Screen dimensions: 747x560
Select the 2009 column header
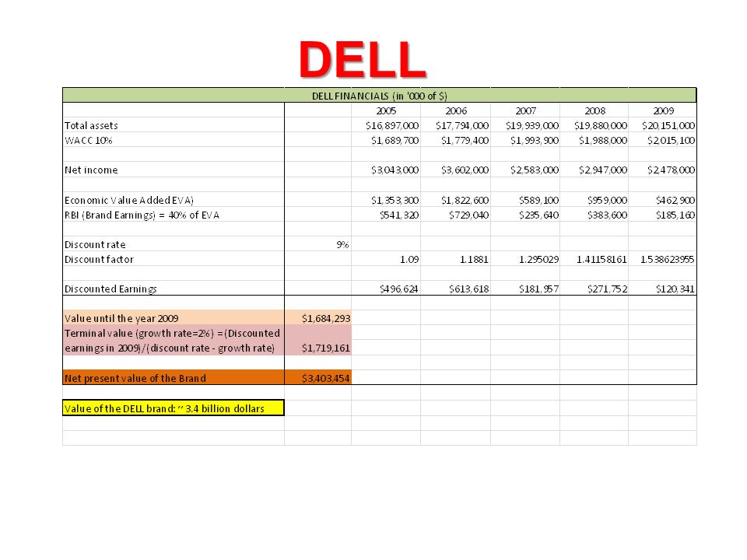(663, 110)
